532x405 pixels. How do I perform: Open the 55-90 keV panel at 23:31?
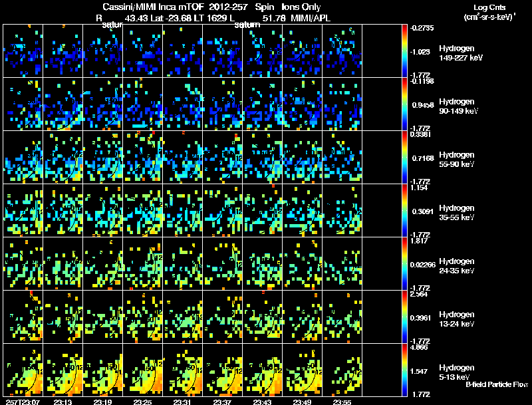[182, 158]
